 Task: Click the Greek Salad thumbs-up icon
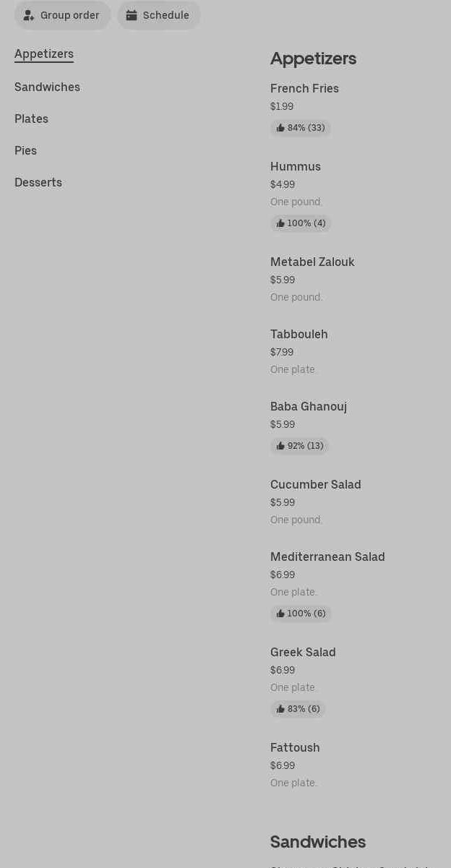coord(280,709)
